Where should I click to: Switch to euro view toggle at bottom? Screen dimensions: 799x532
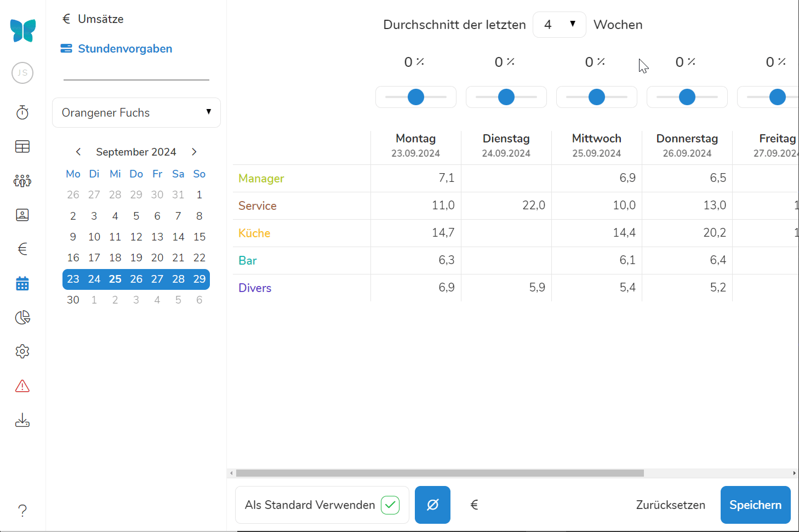coord(475,505)
